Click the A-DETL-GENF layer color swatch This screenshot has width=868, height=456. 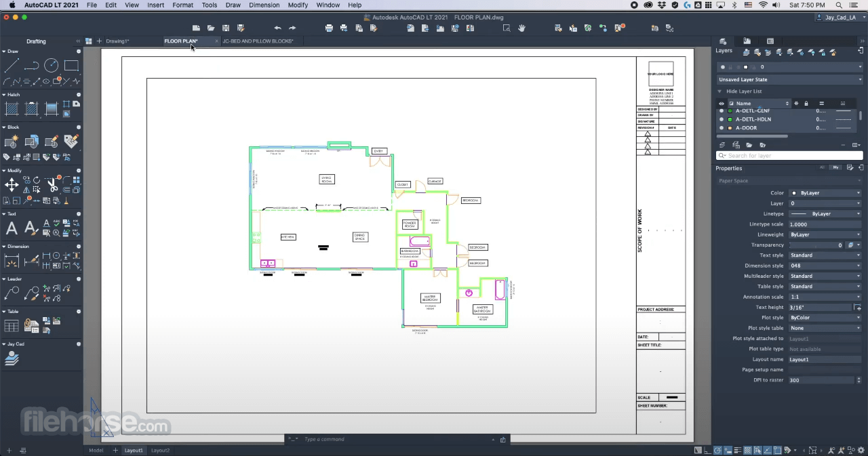[730, 111]
